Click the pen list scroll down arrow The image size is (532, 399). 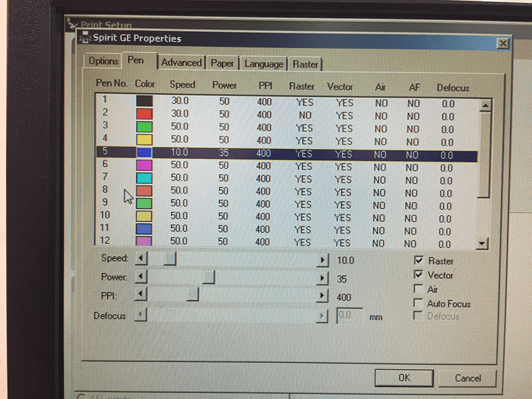click(482, 243)
